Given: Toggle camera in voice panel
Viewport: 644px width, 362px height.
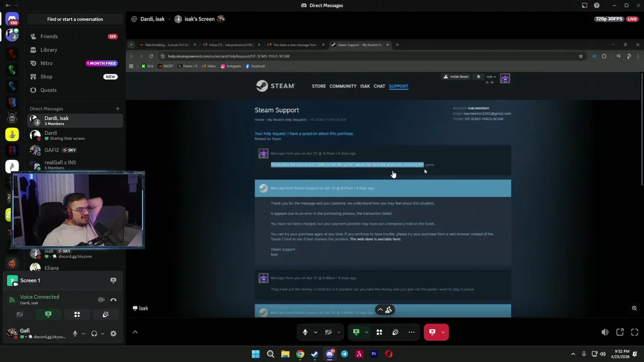Looking at the screenshot, I should (20, 314).
